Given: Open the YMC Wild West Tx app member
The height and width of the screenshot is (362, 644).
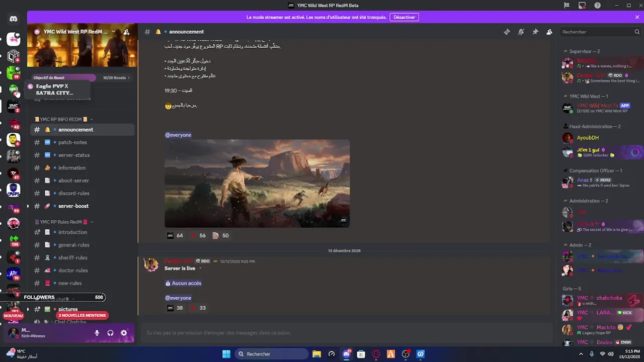Looking at the screenshot, I should pyautogui.click(x=602, y=108).
